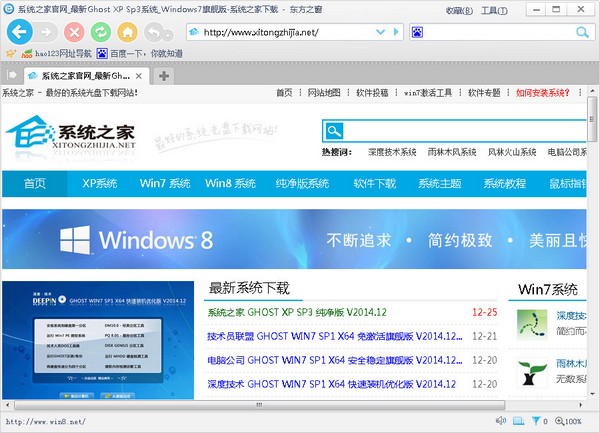
Task: Open the 收藏(B) menu
Action: point(459,11)
